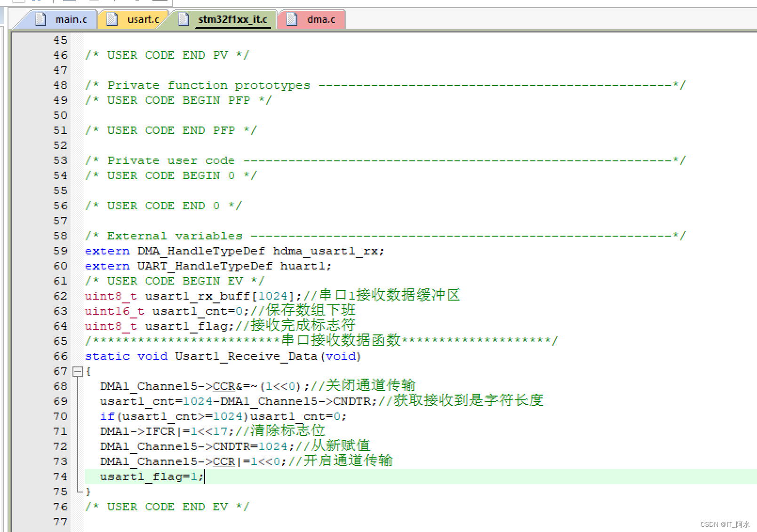Collapse the function body at line 67
Image resolution: width=757 pixels, height=532 pixels.
click(78, 372)
